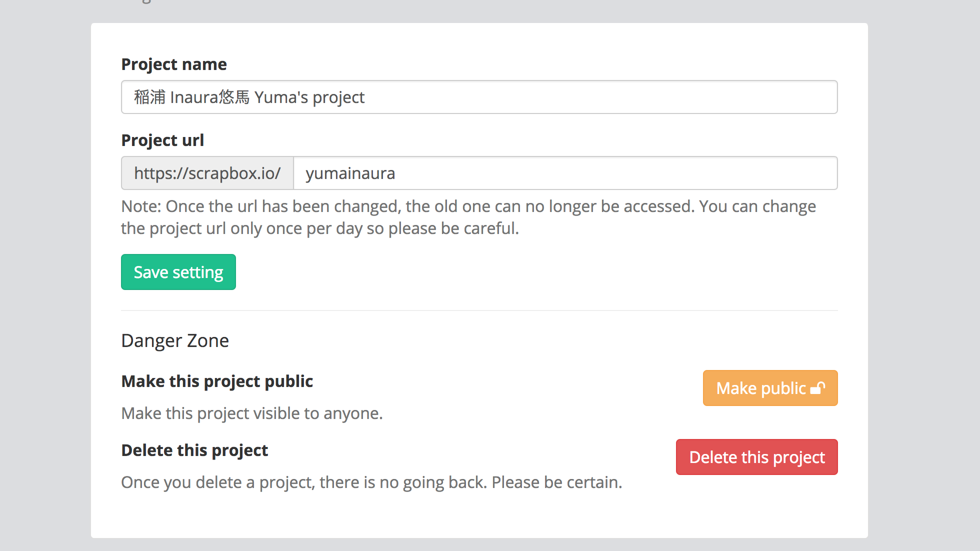This screenshot has height=551, width=980.
Task: Click the Danger Zone heading
Action: click(x=175, y=340)
